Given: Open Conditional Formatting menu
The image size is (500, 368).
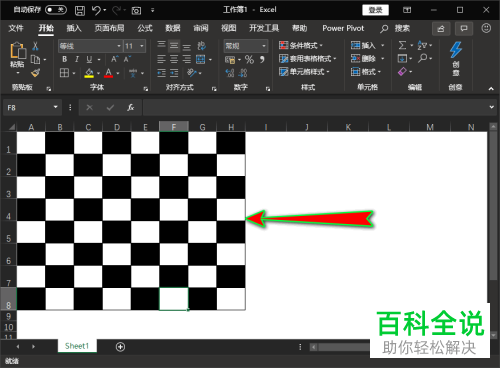Looking at the screenshot, I should (x=301, y=45).
